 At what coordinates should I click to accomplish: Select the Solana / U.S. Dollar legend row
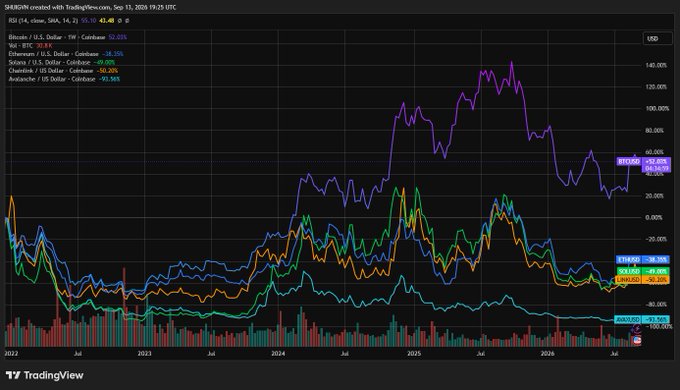pos(62,62)
